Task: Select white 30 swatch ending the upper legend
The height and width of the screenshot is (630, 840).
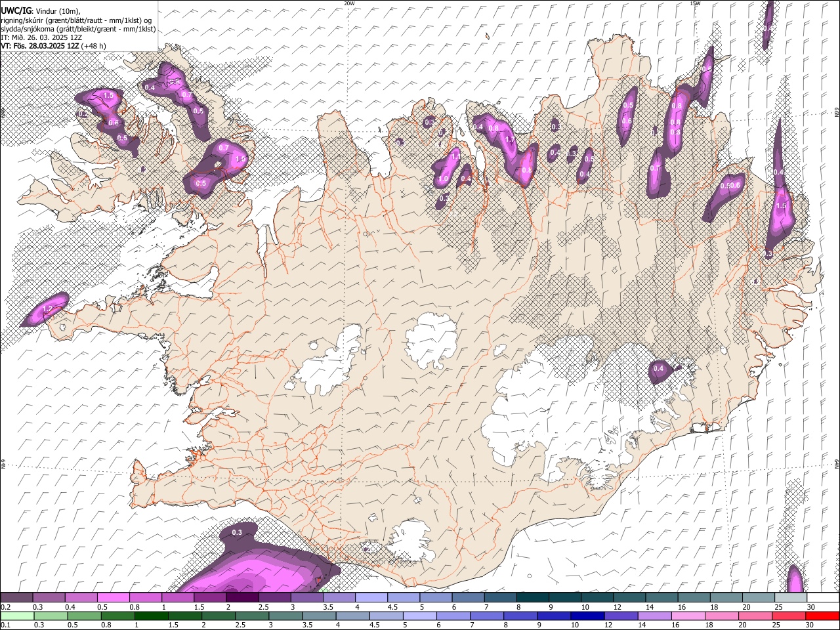Action: tap(823, 598)
